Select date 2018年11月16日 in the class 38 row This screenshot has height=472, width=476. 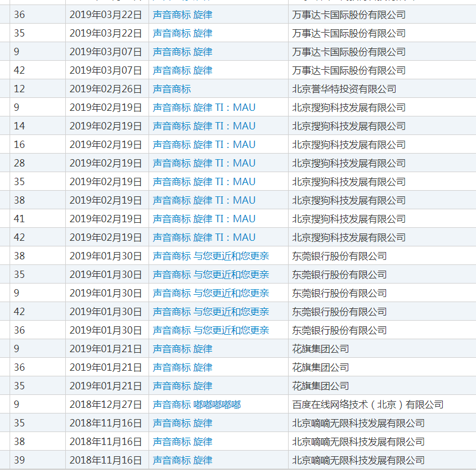[106, 442]
